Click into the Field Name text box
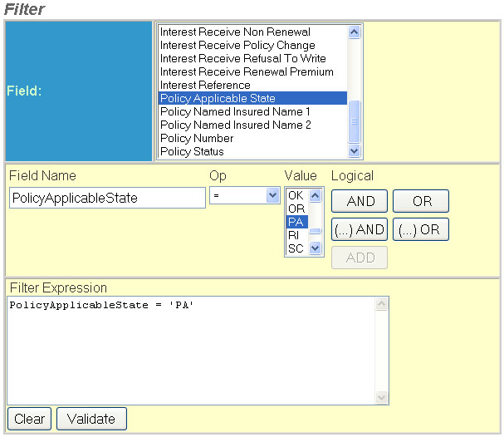This screenshot has width=504, height=437. tap(107, 198)
